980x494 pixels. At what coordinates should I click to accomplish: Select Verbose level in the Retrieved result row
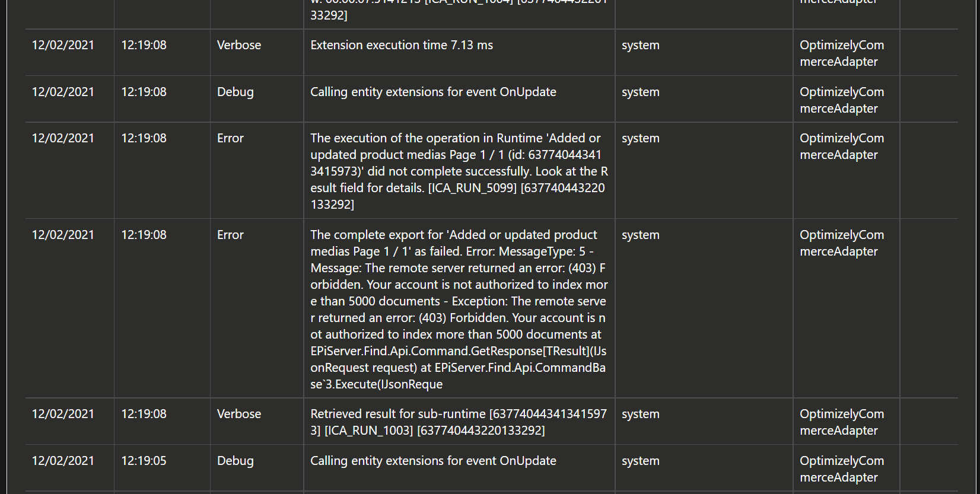point(239,414)
